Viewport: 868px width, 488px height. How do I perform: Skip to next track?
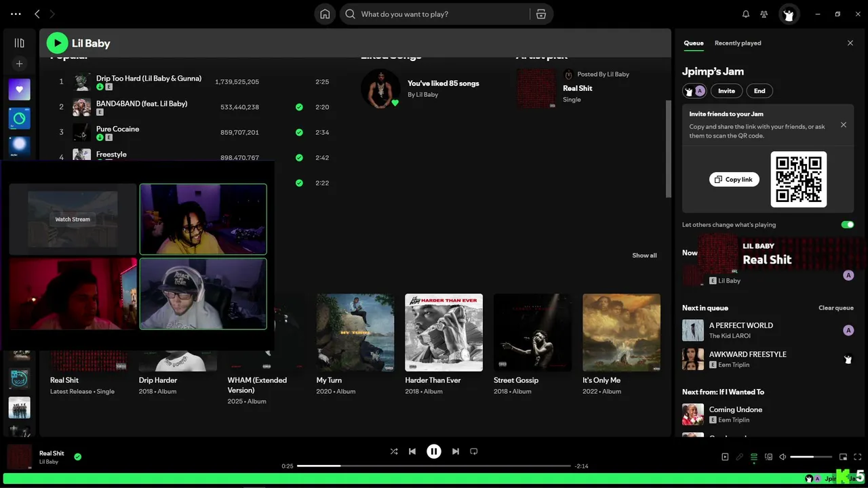click(456, 451)
